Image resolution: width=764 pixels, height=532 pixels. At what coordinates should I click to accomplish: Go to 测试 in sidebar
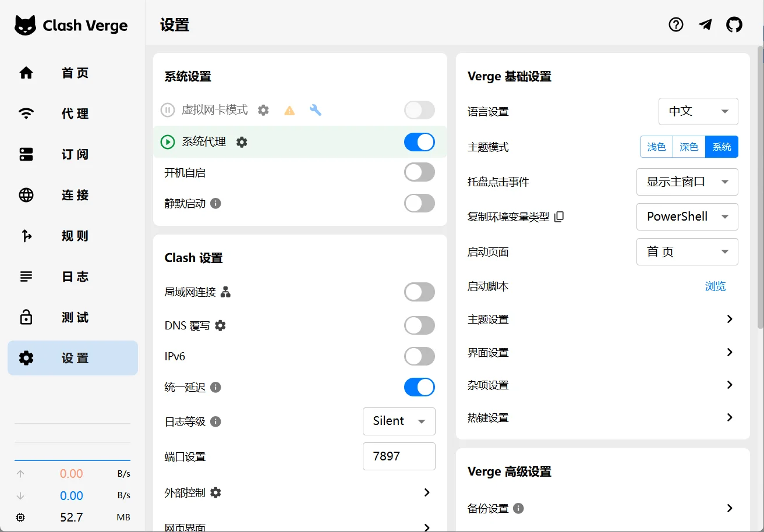[73, 317]
